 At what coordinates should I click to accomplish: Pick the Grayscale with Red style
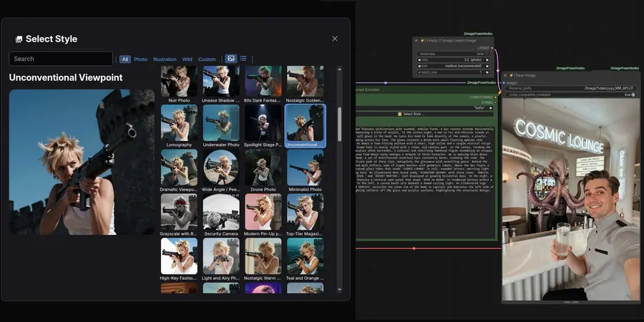179,212
